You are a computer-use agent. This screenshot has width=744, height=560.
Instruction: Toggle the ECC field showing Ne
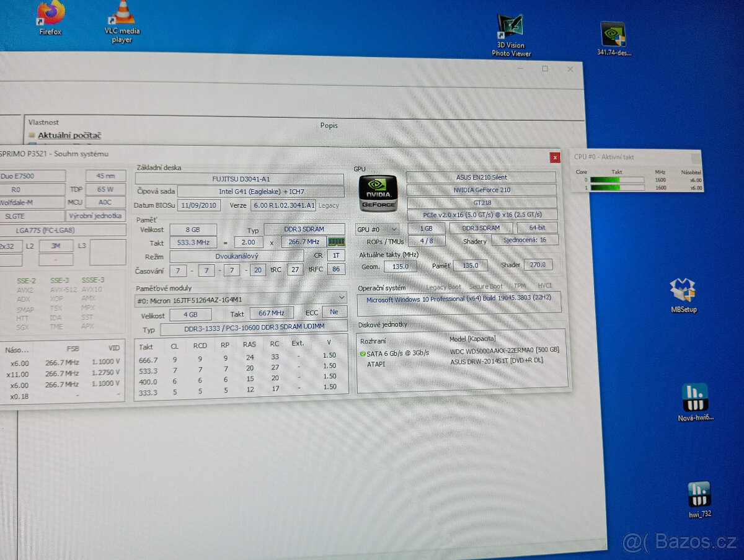coord(334,312)
